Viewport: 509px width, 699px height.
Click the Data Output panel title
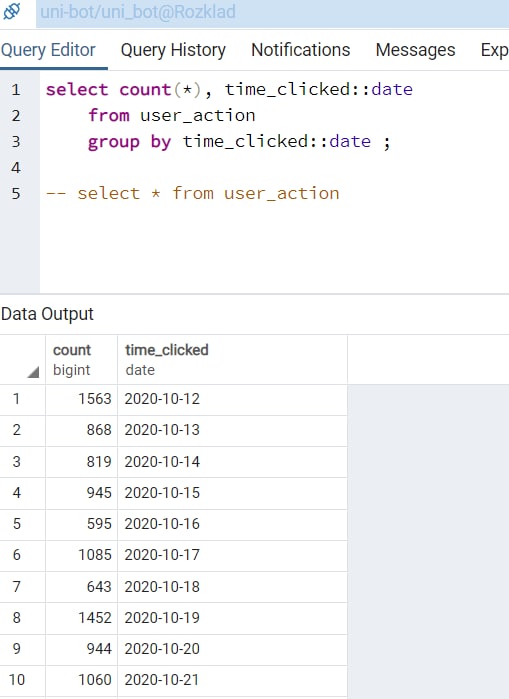[x=47, y=314]
